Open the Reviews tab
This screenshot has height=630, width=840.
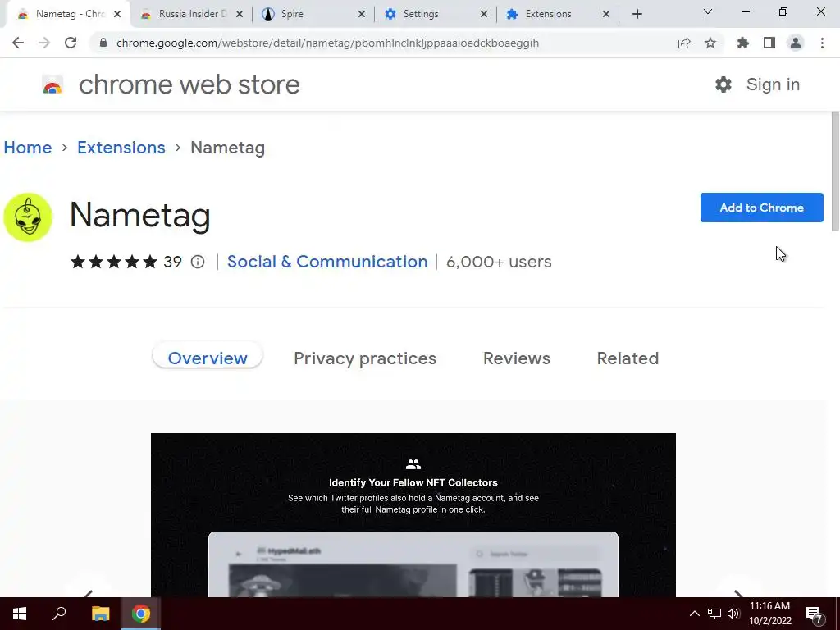click(517, 358)
